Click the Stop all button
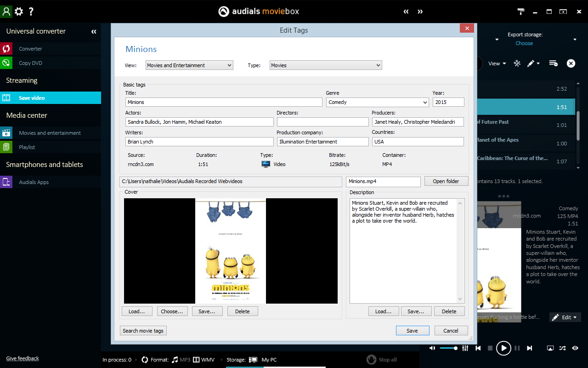This screenshot has width=588, height=368. pos(382,360)
